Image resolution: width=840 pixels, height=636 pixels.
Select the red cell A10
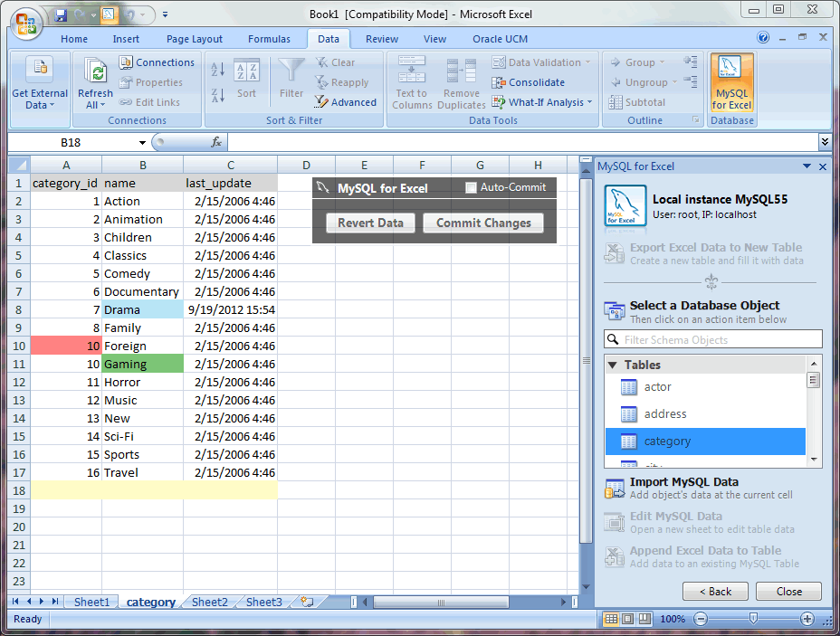[66, 346]
